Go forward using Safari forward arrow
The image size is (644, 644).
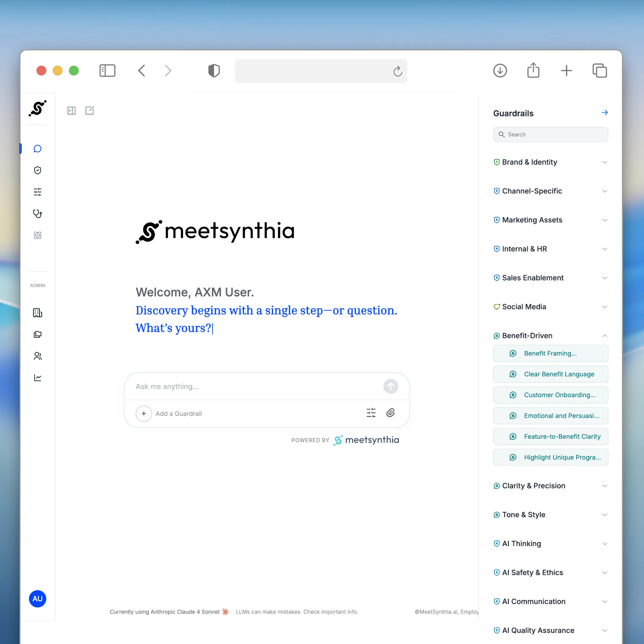168,71
